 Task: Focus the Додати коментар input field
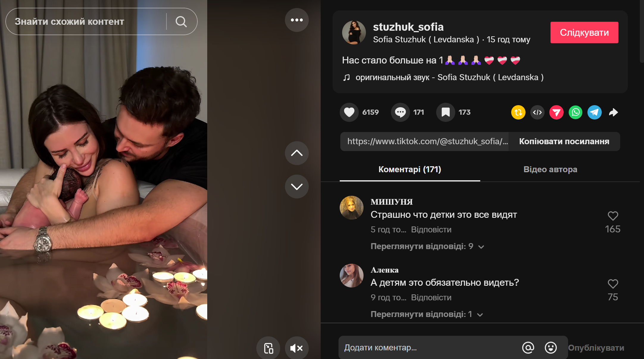(x=429, y=348)
